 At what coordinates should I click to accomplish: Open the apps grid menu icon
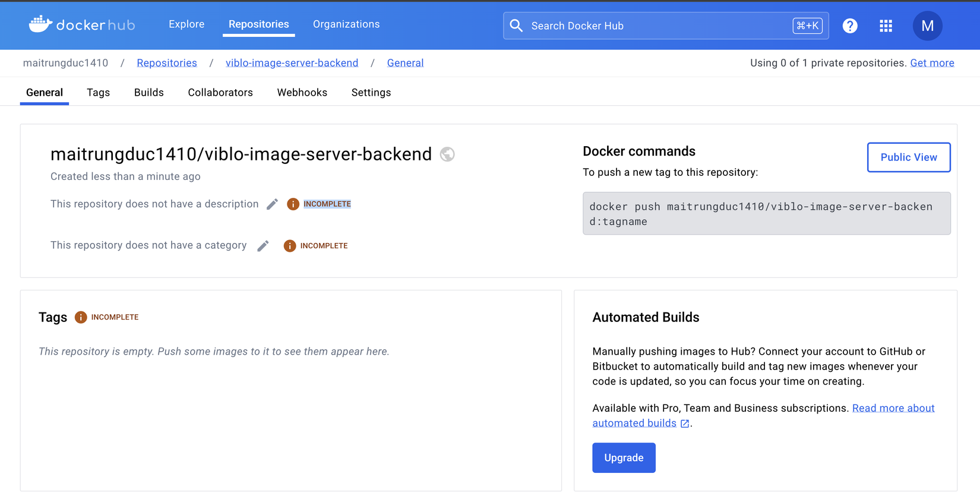coord(886,26)
